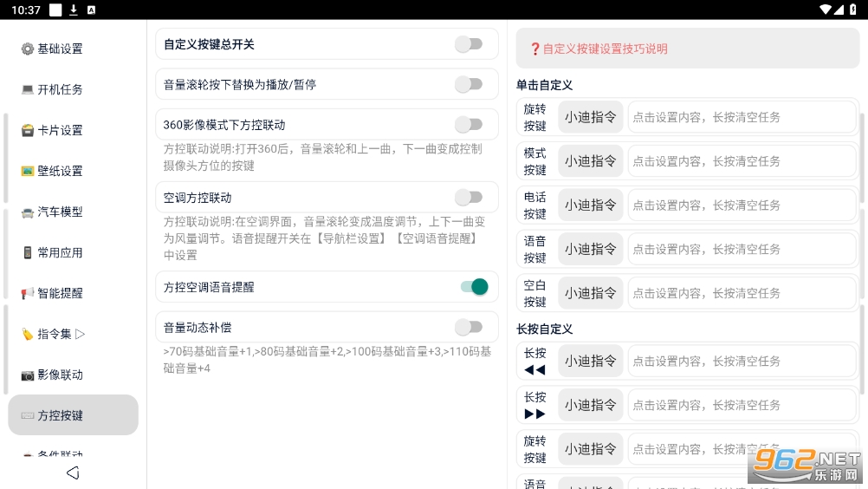868x489 pixels.
Task: Select the 卡片设置 card icon
Action: (x=27, y=130)
